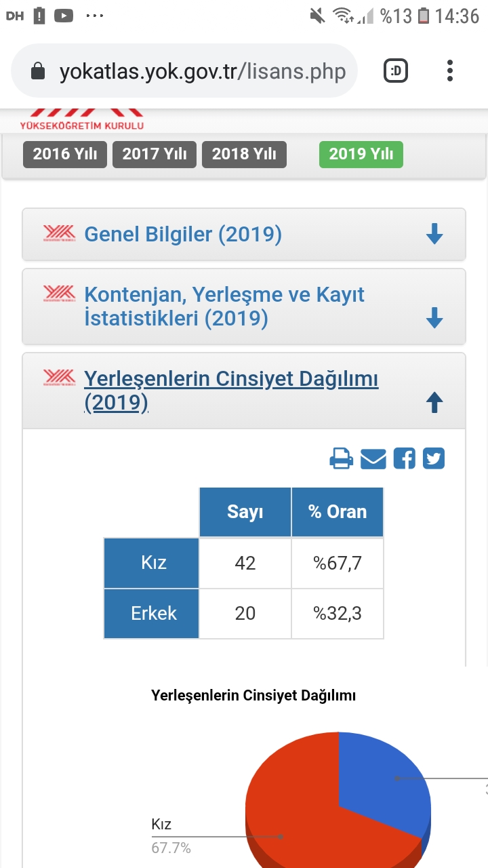
Task: Print the gender distribution table
Action: click(342, 459)
